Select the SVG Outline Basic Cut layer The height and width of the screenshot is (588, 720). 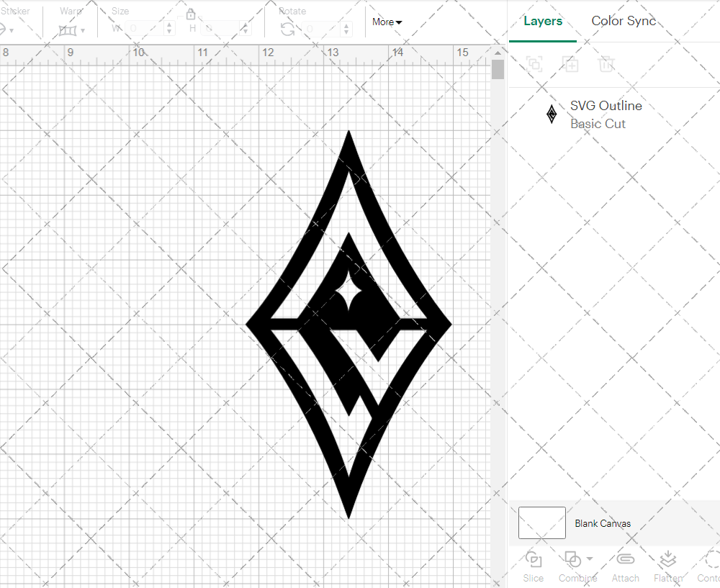[x=606, y=114]
